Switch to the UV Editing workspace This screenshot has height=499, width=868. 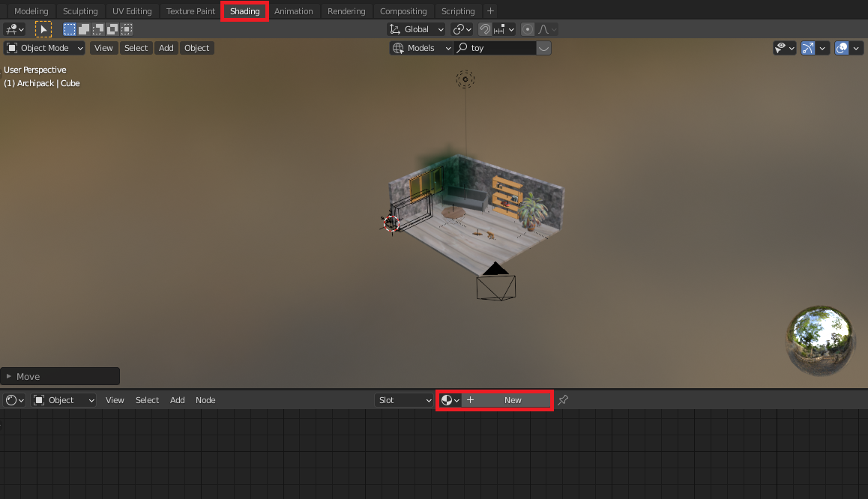point(132,11)
